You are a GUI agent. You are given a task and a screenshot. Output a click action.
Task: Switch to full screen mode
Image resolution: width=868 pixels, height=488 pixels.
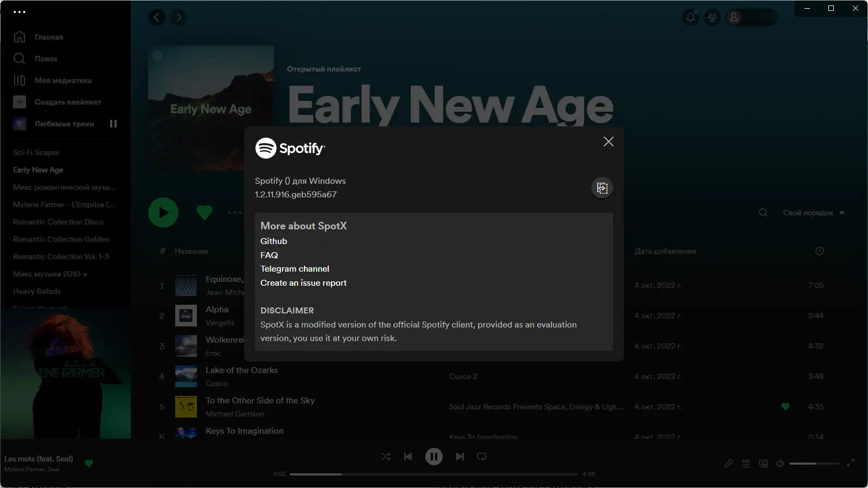[x=851, y=463]
